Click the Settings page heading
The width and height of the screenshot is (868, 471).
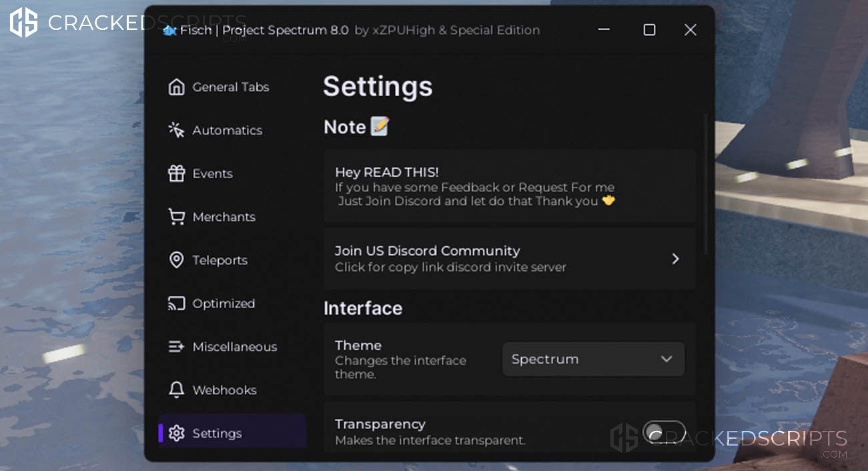378,87
